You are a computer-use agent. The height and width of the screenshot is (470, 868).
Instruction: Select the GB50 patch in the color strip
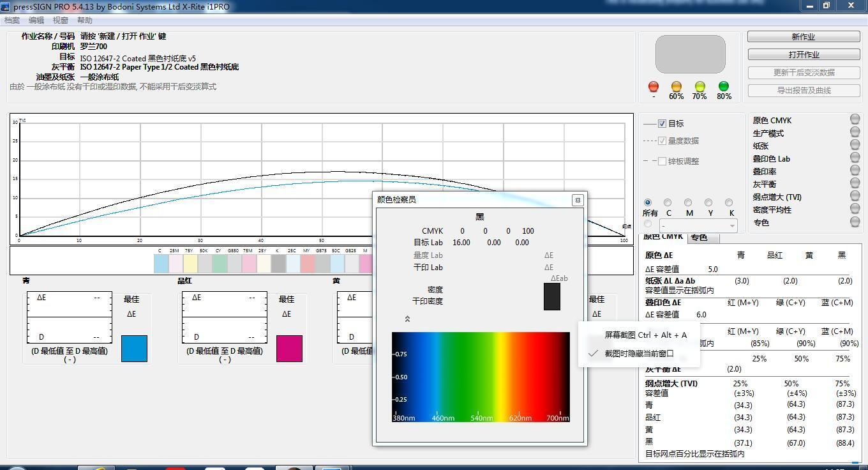pos(234,263)
